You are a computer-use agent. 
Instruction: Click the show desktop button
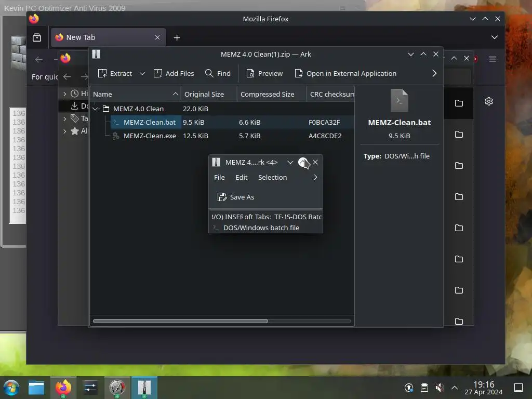(518, 388)
